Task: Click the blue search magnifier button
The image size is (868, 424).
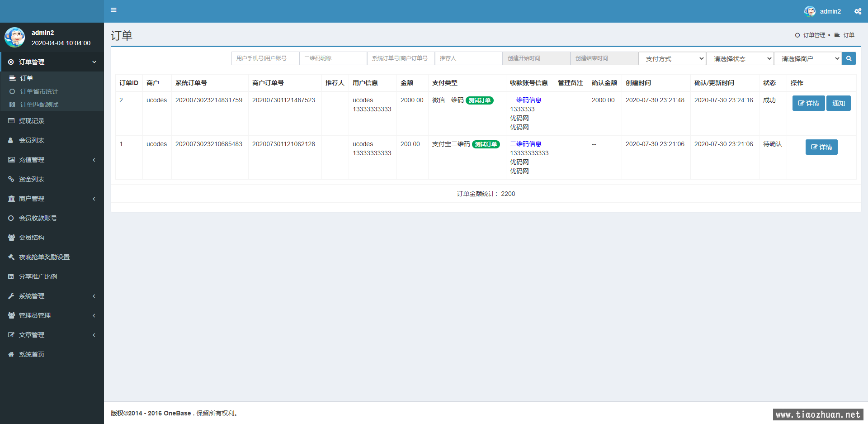Action: (849, 58)
